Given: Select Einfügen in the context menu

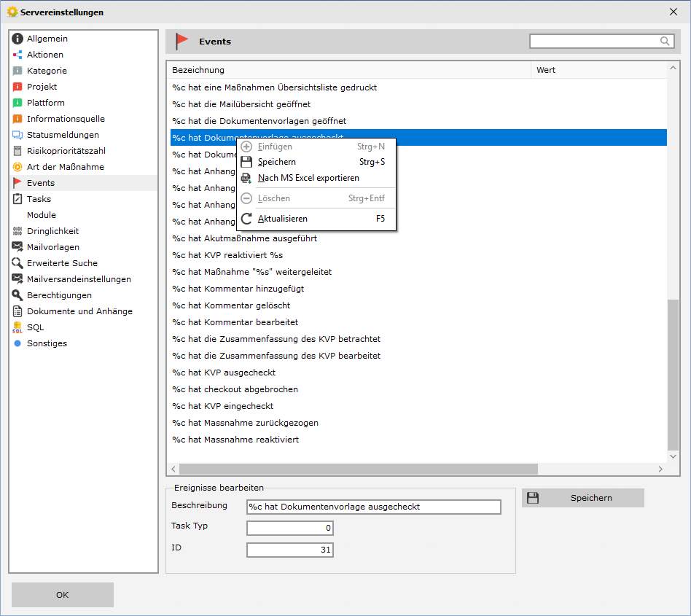Looking at the screenshot, I should pyautogui.click(x=316, y=147).
